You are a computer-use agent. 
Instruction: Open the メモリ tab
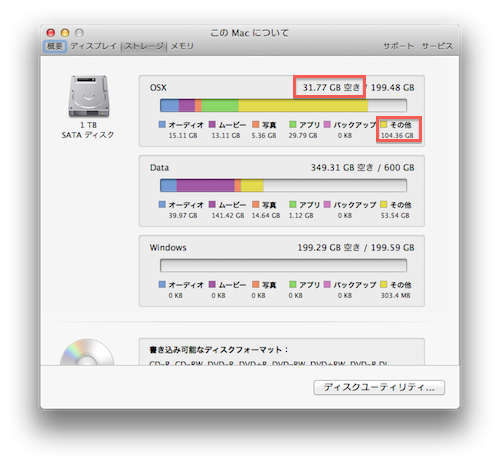182,46
